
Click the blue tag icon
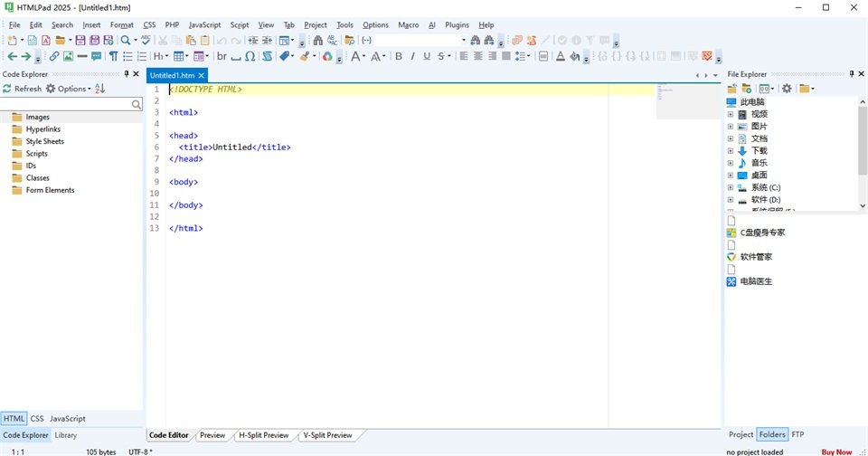point(285,56)
